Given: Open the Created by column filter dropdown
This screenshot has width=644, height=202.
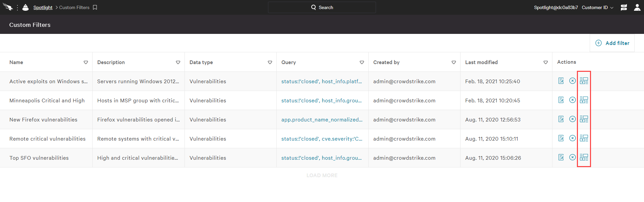Looking at the screenshot, I should point(454,62).
